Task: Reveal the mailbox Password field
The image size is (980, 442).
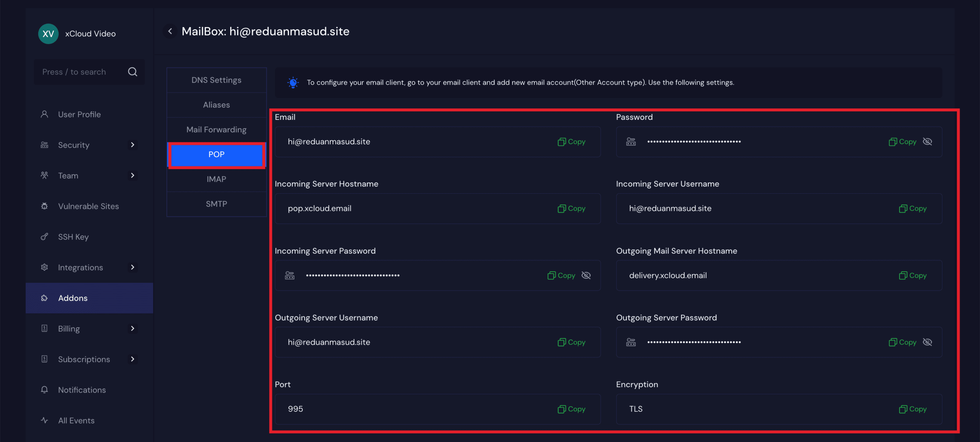Action: point(928,142)
